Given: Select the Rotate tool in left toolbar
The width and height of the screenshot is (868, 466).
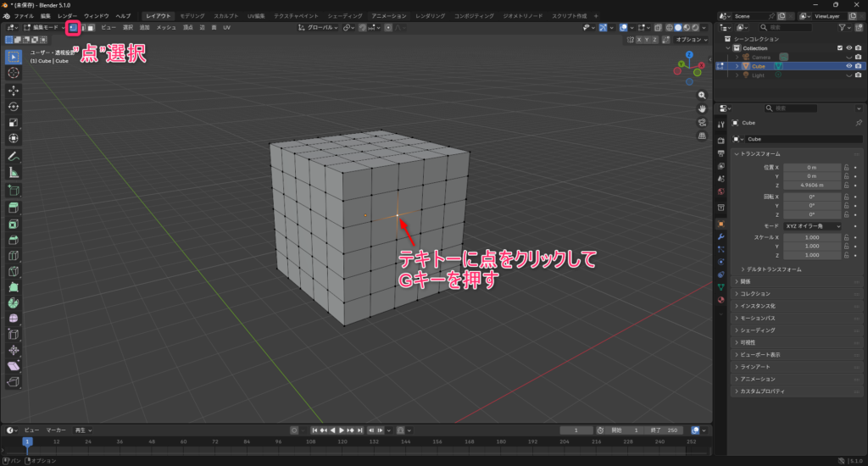Looking at the screenshot, I should [x=14, y=107].
